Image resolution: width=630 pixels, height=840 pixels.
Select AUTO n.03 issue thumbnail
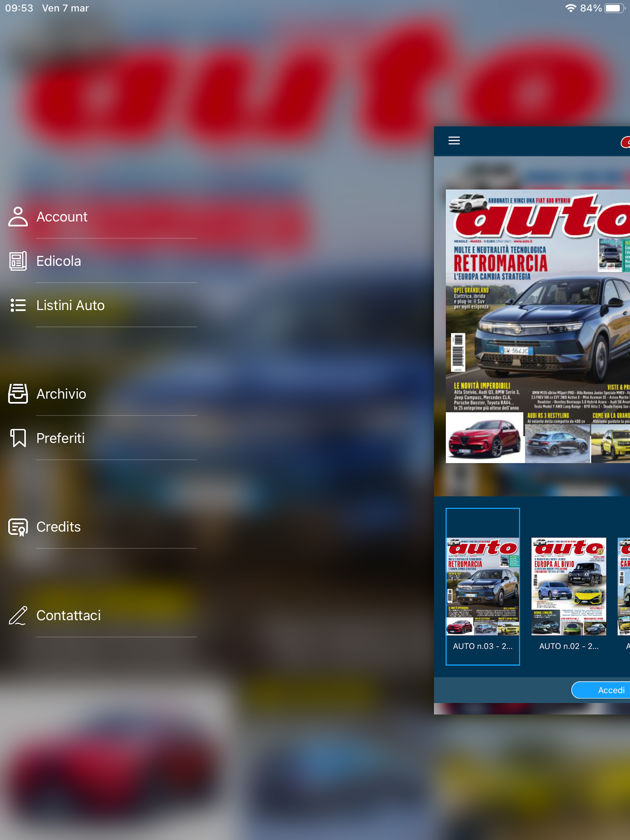click(x=483, y=587)
